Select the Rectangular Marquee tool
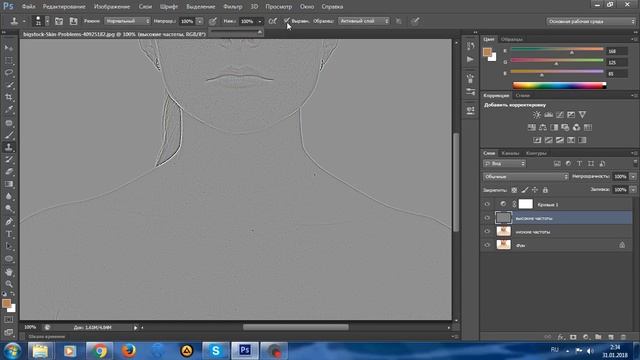640x360 pixels. (x=9, y=60)
